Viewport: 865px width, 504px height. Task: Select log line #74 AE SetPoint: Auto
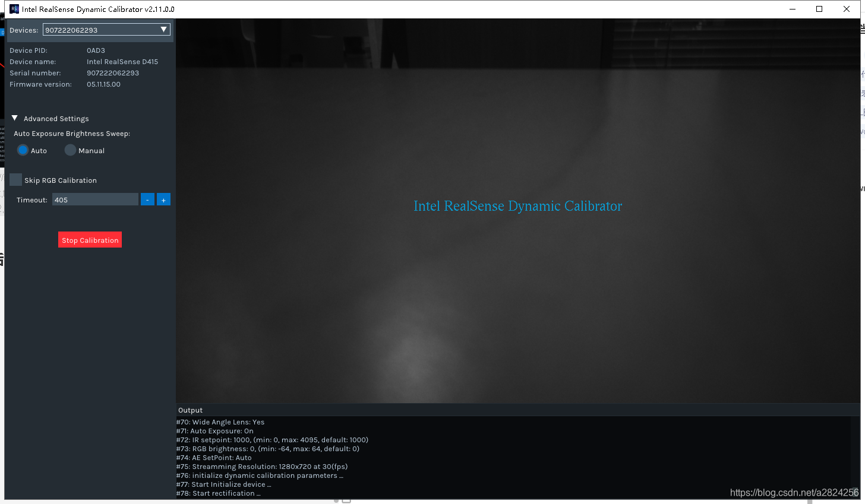(214, 458)
